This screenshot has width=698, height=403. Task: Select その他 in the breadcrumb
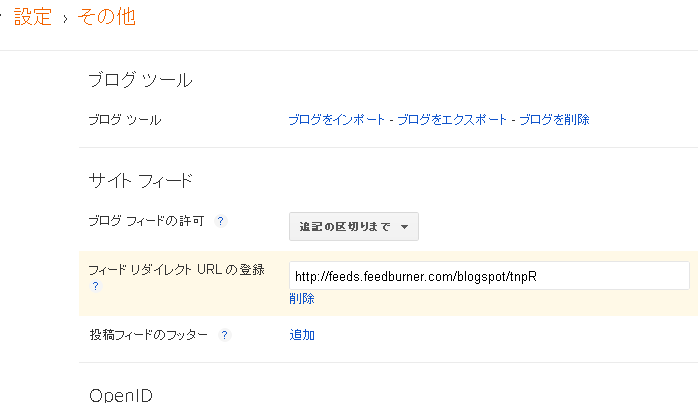point(106,17)
